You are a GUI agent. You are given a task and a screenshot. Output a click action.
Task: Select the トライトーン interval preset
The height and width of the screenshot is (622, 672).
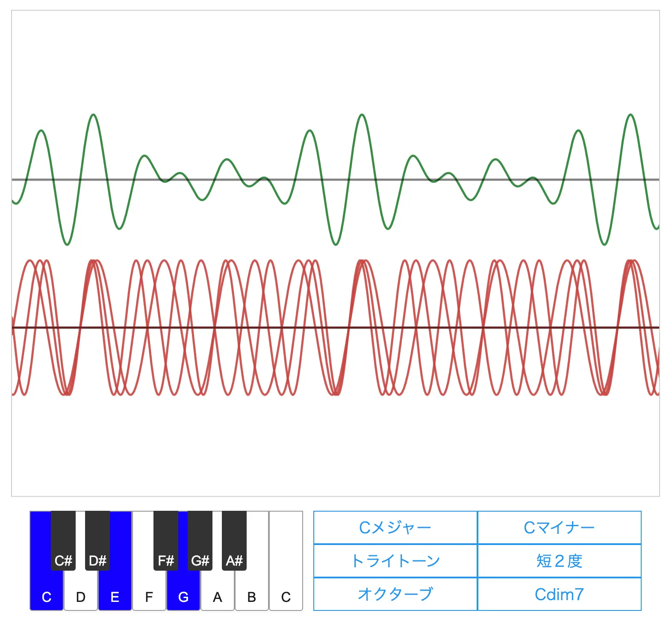pyautogui.click(x=395, y=561)
